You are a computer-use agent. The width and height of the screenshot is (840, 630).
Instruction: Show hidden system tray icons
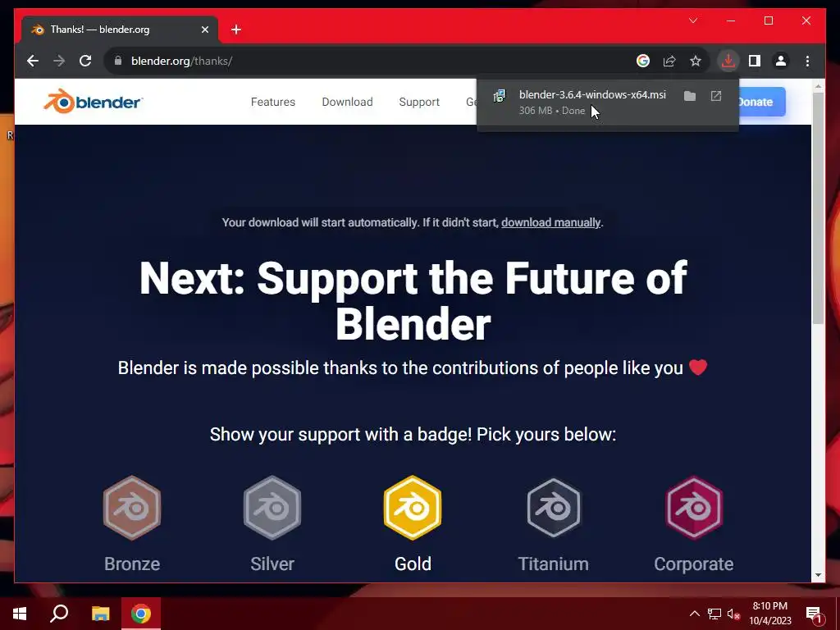point(694,614)
